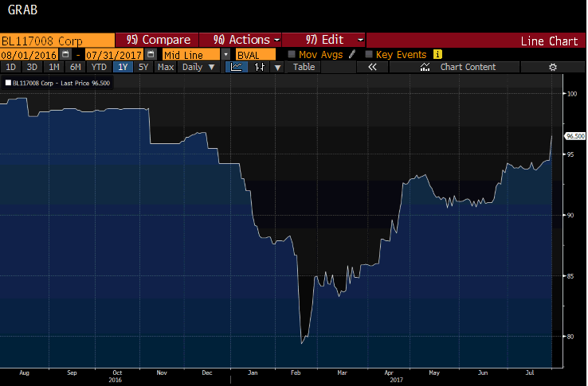Click the Line Chart title label
The height and width of the screenshot is (386, 588).
549,41
